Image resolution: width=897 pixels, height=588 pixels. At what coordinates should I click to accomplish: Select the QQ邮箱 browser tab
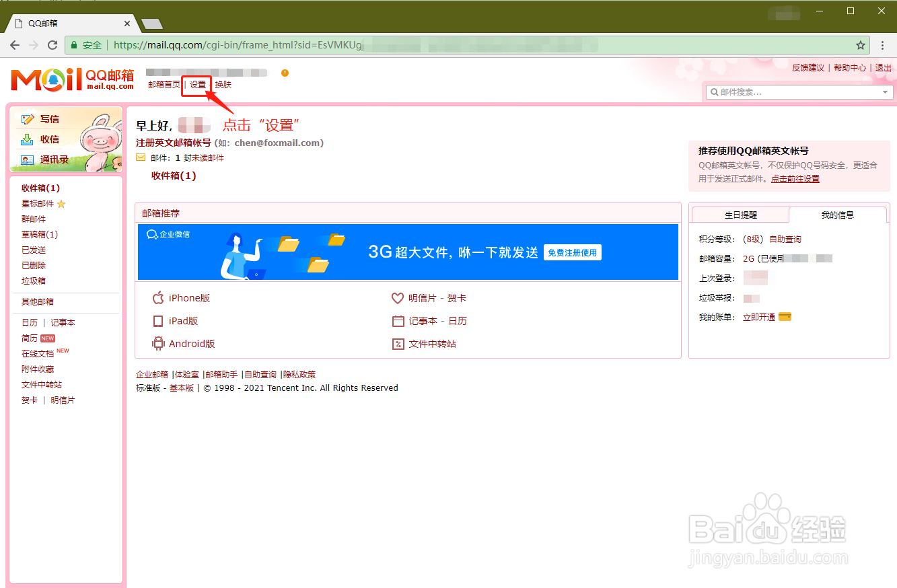coord(71,23)
